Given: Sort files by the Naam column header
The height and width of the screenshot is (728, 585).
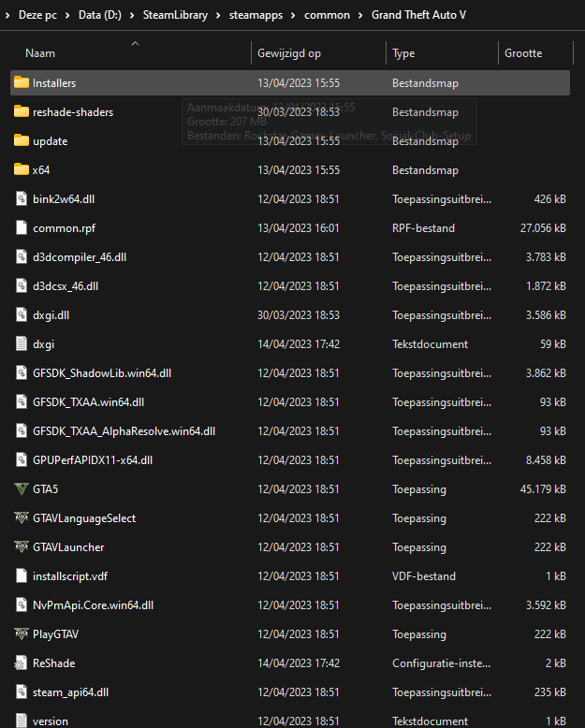Looking at the screenshot, I should point(39,54).
